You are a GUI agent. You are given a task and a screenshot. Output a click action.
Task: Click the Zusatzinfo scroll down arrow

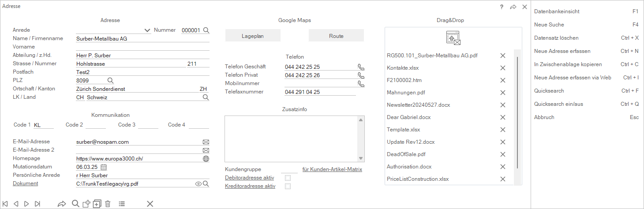click(360, 158)
